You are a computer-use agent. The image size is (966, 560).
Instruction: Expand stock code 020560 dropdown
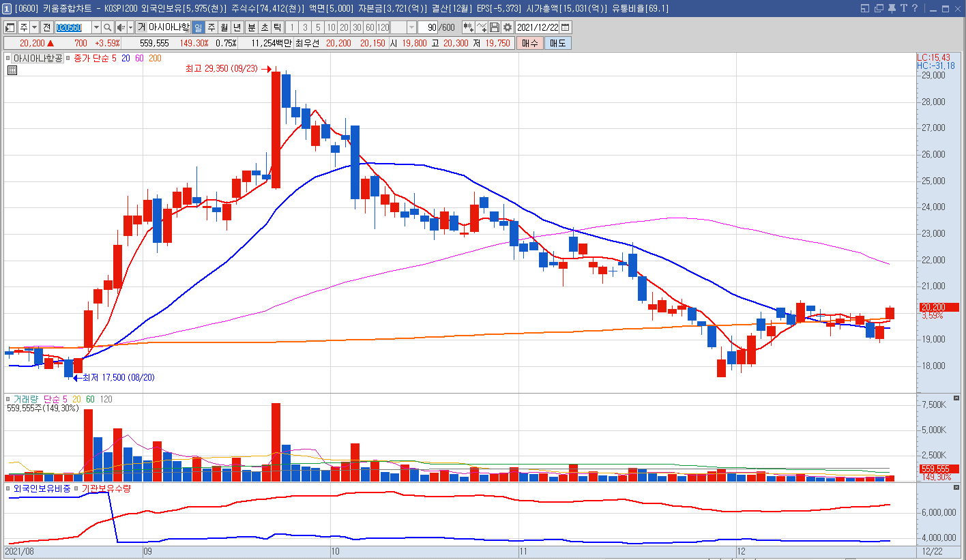pos(96,27)
